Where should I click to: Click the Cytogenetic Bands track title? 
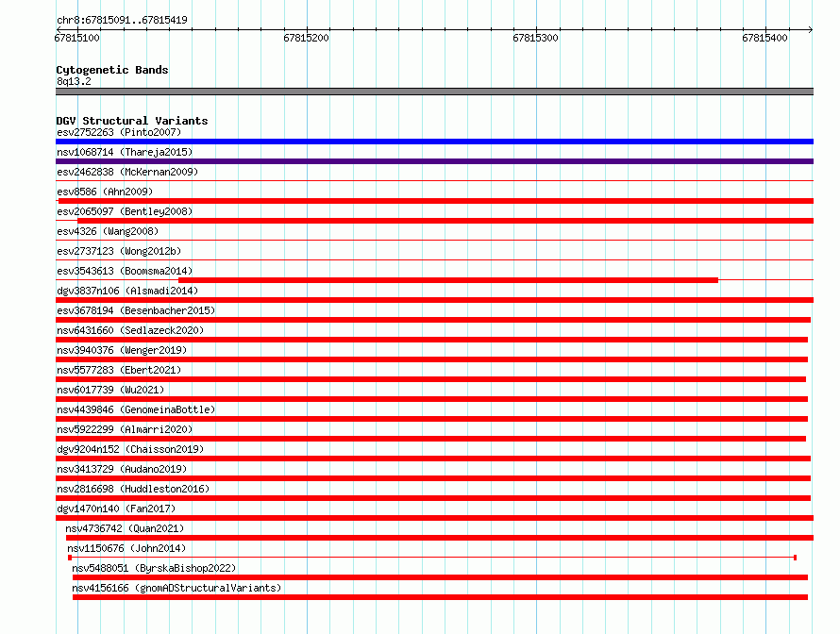point(112,70)
